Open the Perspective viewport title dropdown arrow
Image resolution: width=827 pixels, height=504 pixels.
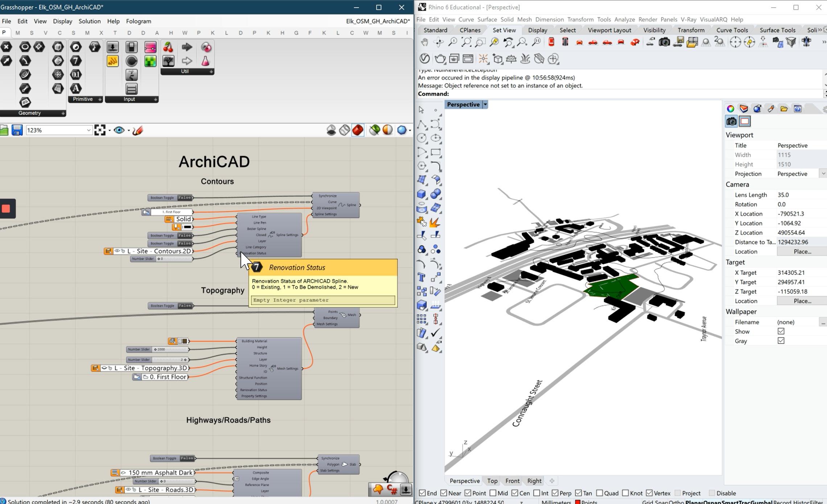(485, 105)
